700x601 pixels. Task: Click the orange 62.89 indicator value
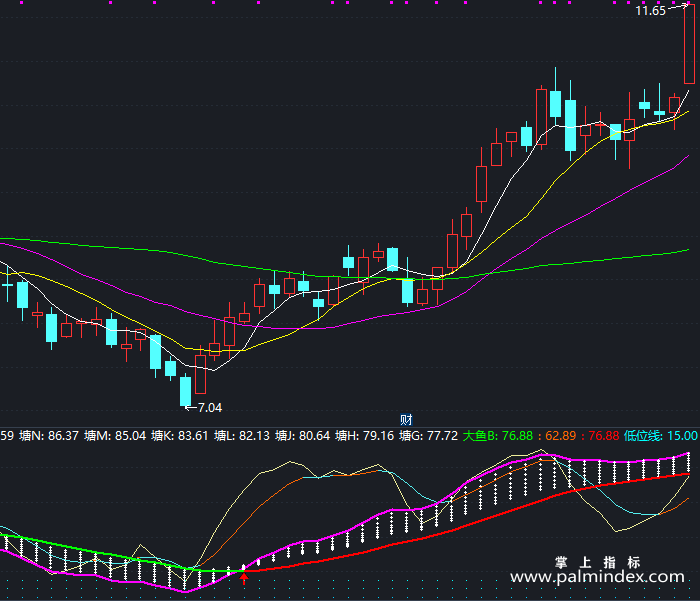(560, 436)
